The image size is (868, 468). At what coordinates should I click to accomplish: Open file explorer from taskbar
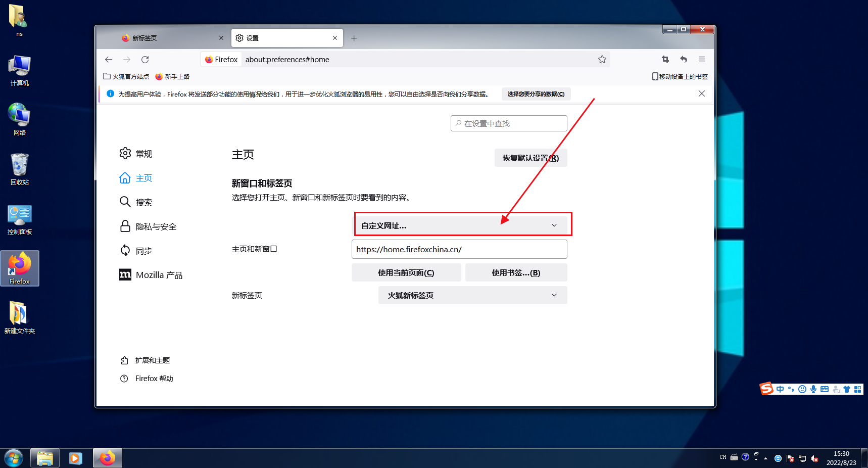[x=45, y=458]
